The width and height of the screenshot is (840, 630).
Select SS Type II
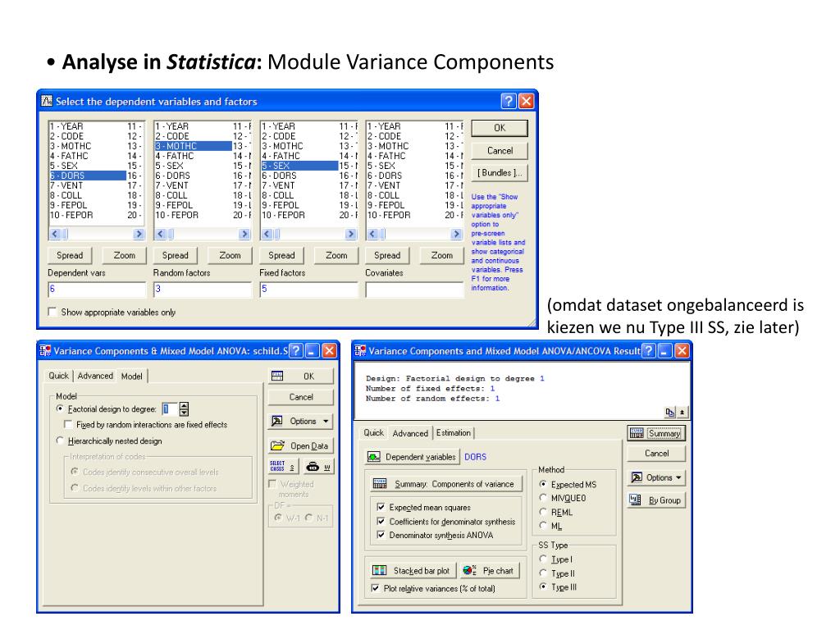543,573
